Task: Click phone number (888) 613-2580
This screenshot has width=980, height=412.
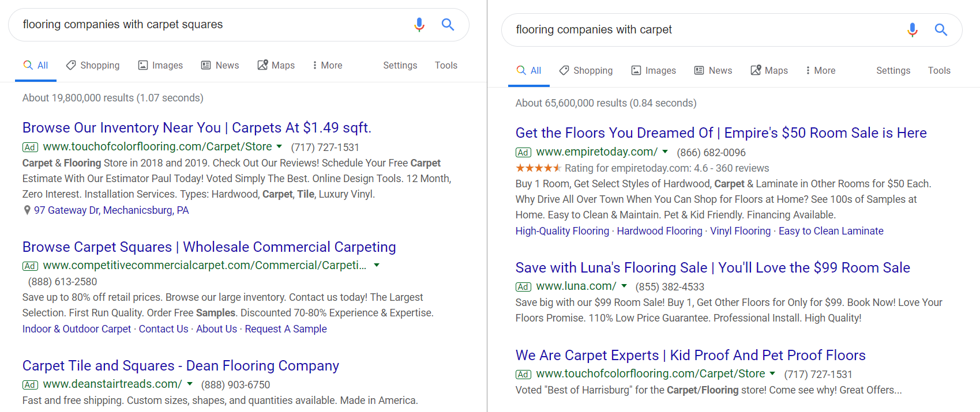Action: point(62,282)
